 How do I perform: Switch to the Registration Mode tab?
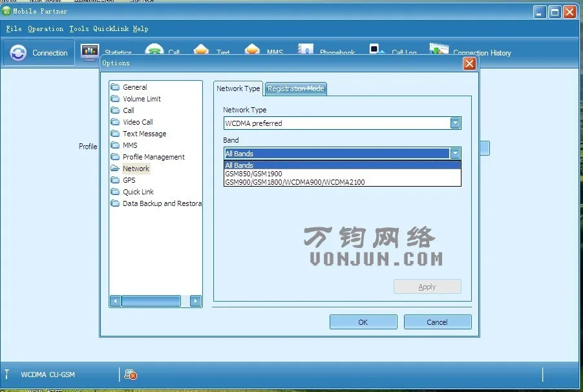tap(296, 88)
